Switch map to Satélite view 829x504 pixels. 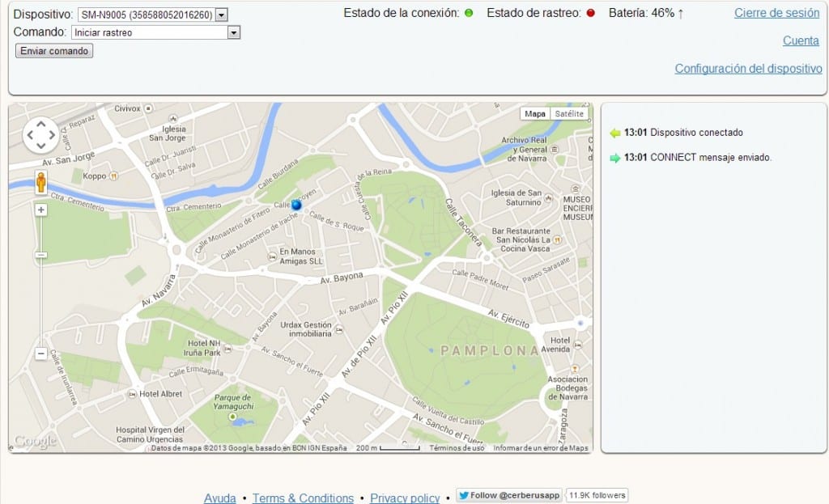coord(568,114)
